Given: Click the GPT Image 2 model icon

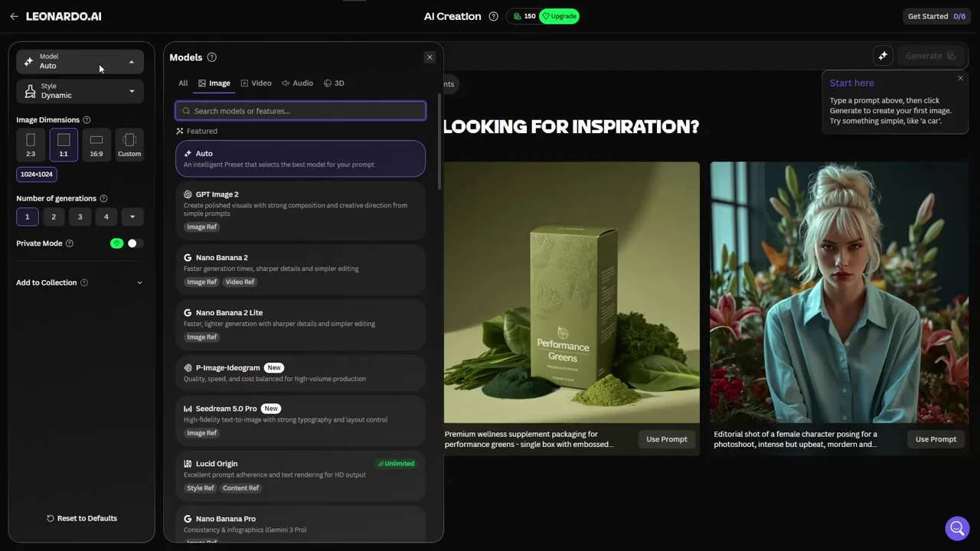Looking at the screenshot, I should (188, 194).
